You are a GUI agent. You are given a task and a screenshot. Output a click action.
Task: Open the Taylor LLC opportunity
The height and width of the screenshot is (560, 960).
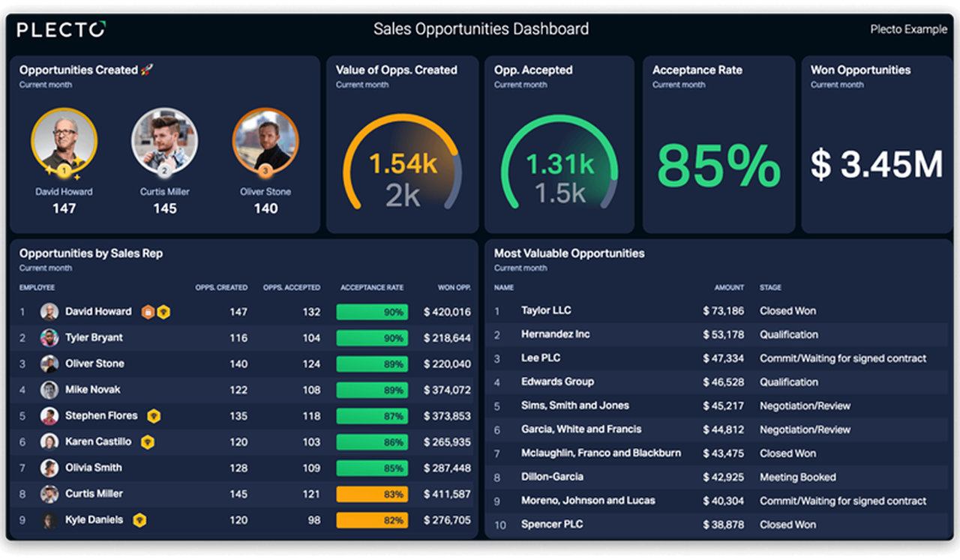click(x=546, y=310)
